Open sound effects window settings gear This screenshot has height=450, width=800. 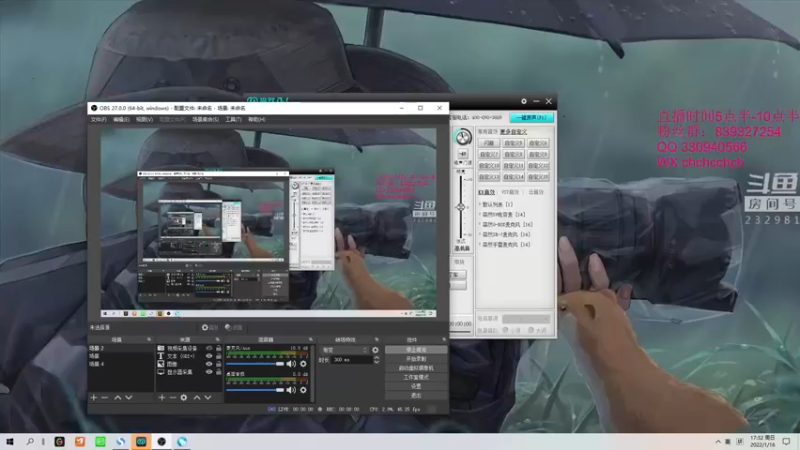coord(523,102)
